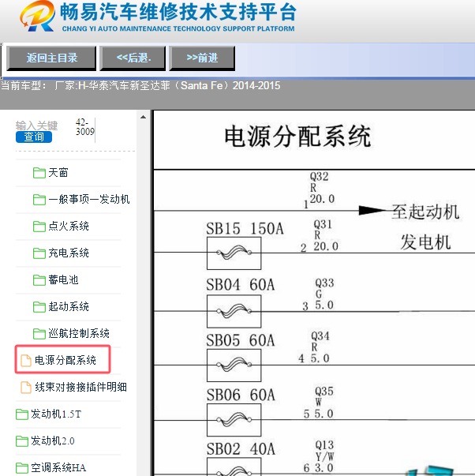Focus the 输入关键 keyword input field

coord(36,126)
